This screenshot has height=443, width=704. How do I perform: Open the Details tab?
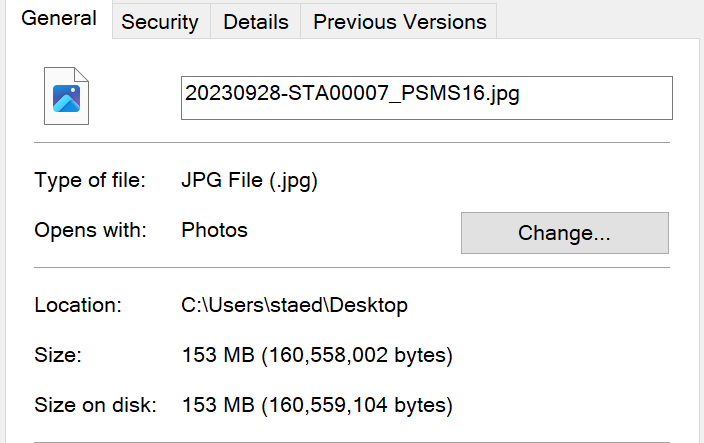click(x=255, y=22)
